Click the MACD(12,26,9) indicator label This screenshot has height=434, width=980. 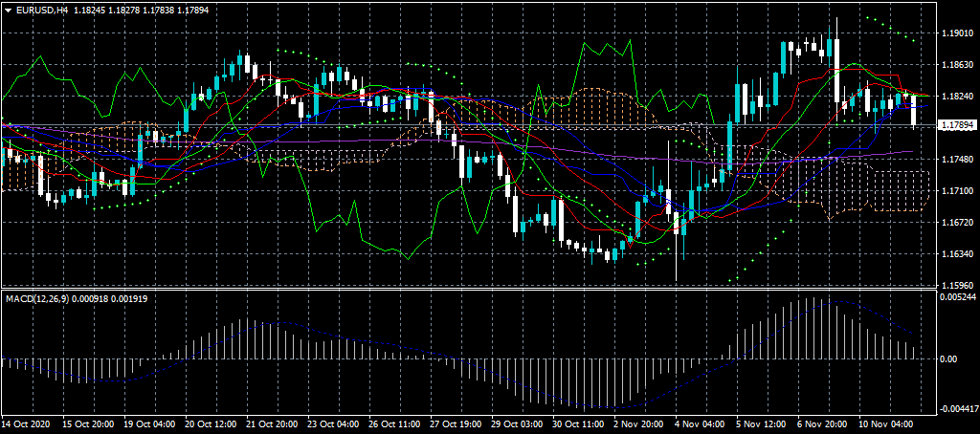click(x=35, y=299)
